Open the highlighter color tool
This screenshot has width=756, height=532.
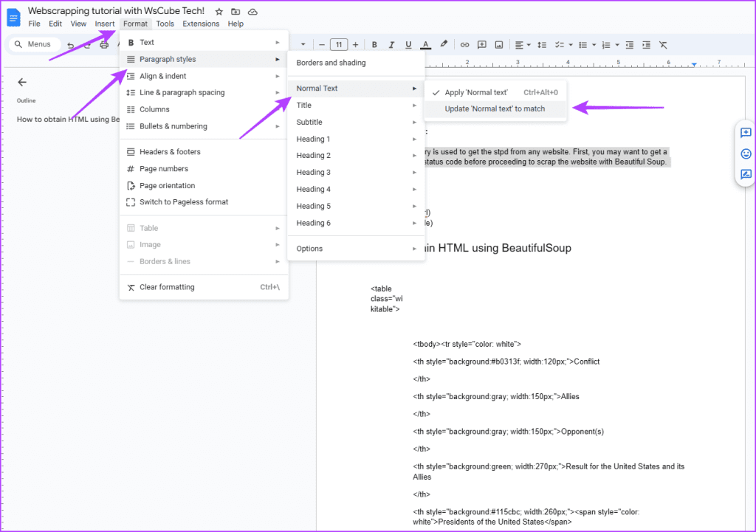(443, 44)
